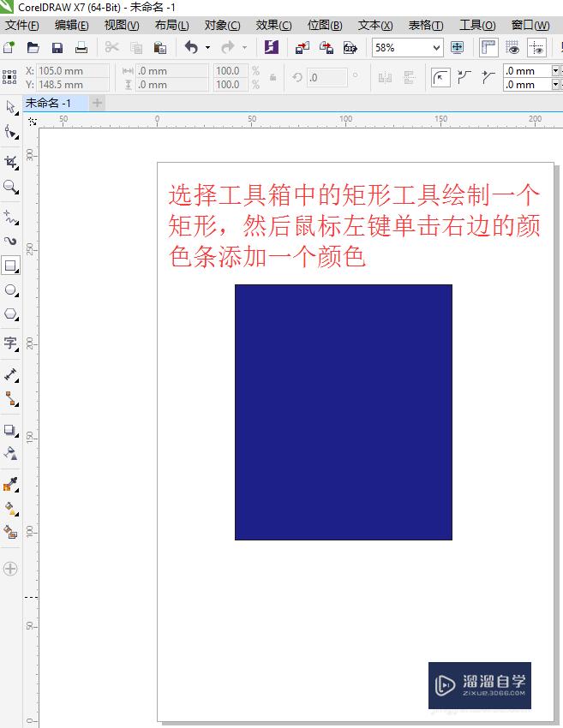This screenshot has height=728, width=563.
Task: Select the Shape tool
Action: point(10,132)
